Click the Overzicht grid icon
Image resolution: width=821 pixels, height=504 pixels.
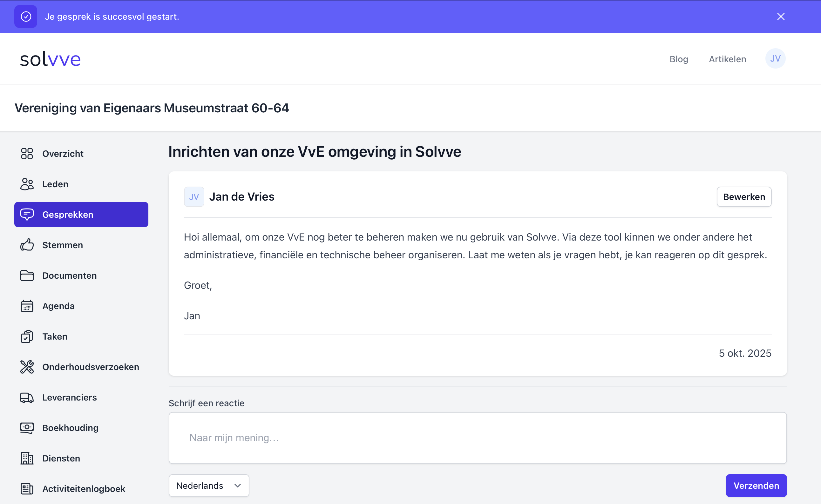(27, 154)
